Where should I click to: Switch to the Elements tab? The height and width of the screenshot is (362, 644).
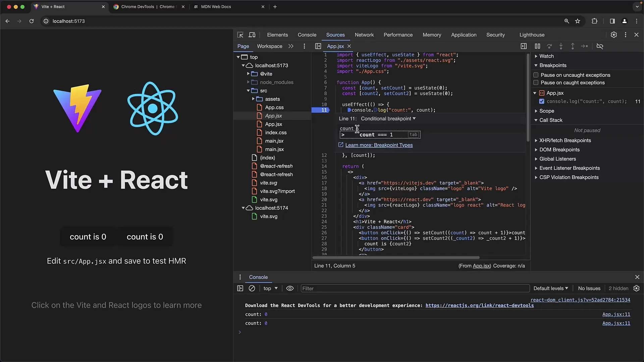click(277, 35)
